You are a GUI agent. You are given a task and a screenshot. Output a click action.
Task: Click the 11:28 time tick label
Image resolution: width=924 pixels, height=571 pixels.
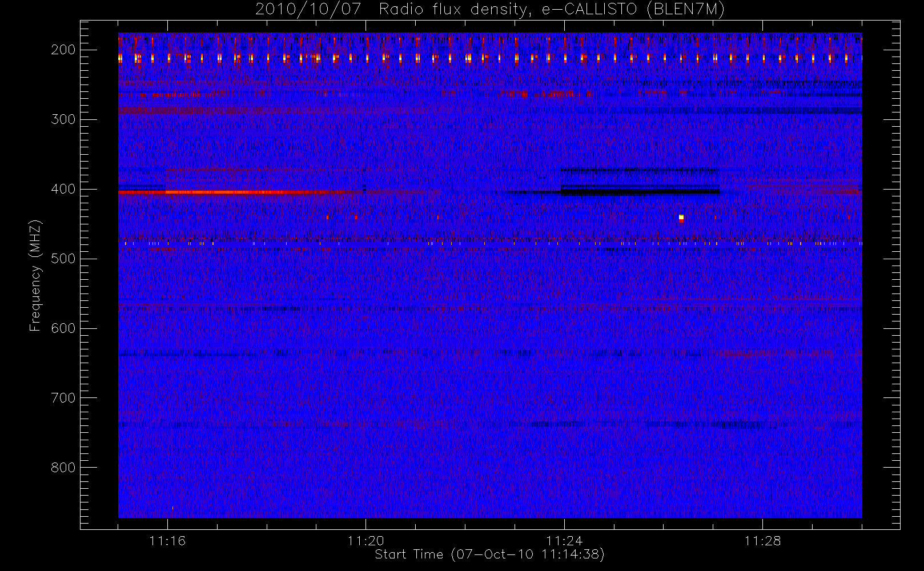(x=762, y=541)
